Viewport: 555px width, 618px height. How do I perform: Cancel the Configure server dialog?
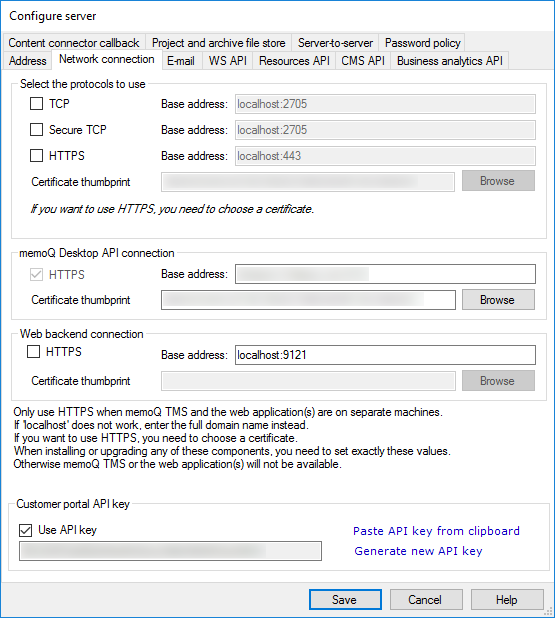pyautogui.click(x=426, y=599)
